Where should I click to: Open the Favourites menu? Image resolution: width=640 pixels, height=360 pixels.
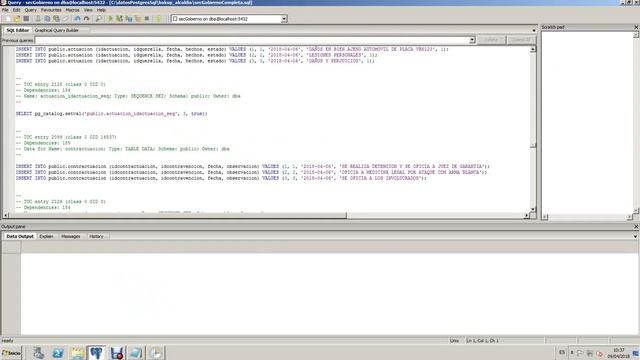51,10
